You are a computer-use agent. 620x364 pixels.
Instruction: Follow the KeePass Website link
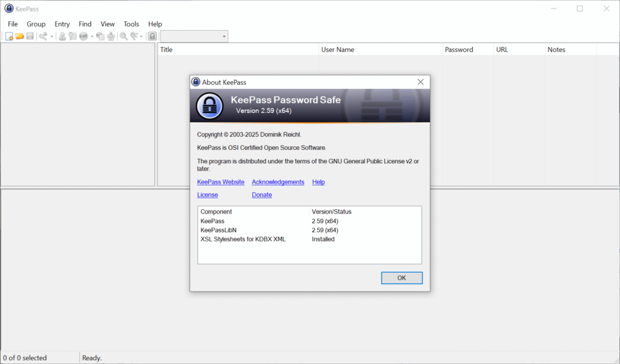[220, 182]
